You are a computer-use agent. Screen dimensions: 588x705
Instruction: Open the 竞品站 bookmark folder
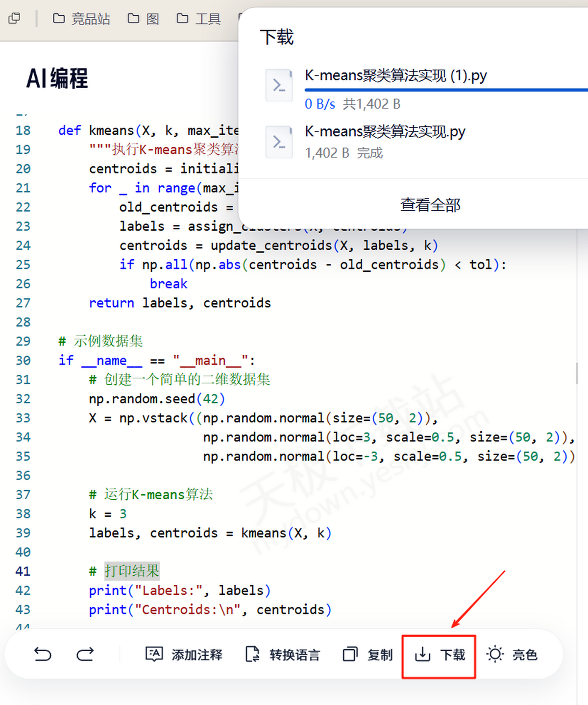coord(81,19)
